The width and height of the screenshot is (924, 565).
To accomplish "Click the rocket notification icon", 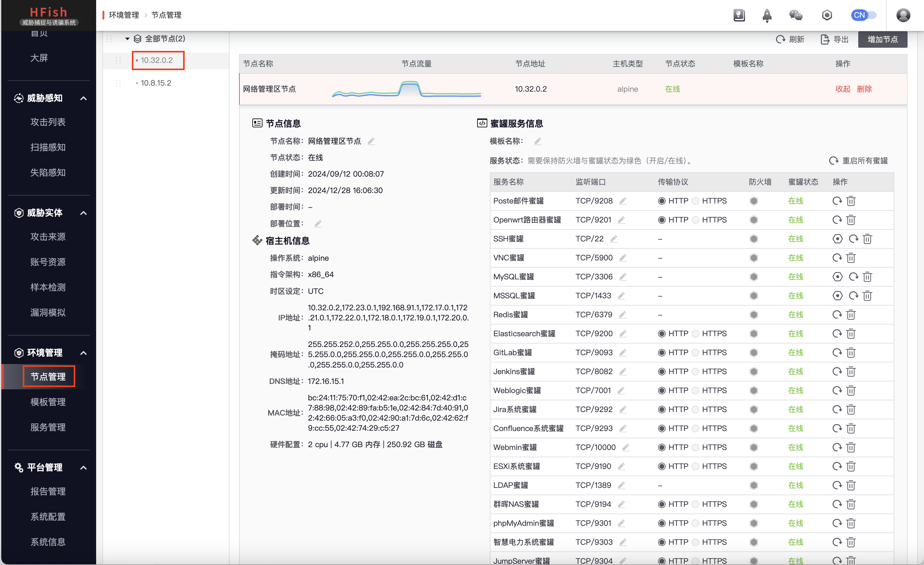I will coord(767,15).
